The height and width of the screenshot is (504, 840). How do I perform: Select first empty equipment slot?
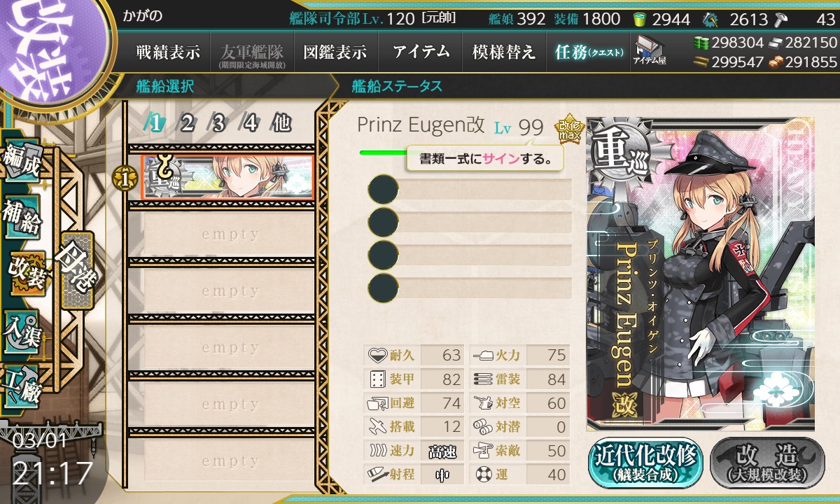(469, 189)
